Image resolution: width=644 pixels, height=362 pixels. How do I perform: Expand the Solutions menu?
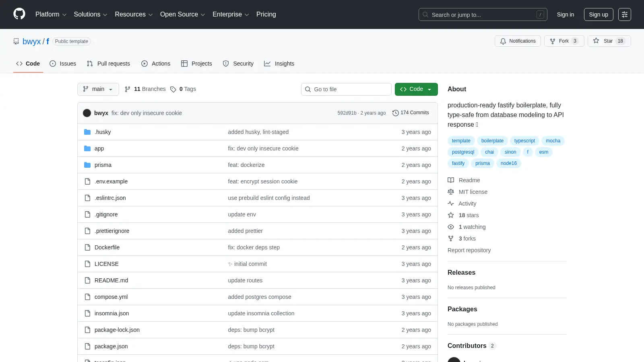[x=91, y=14]
